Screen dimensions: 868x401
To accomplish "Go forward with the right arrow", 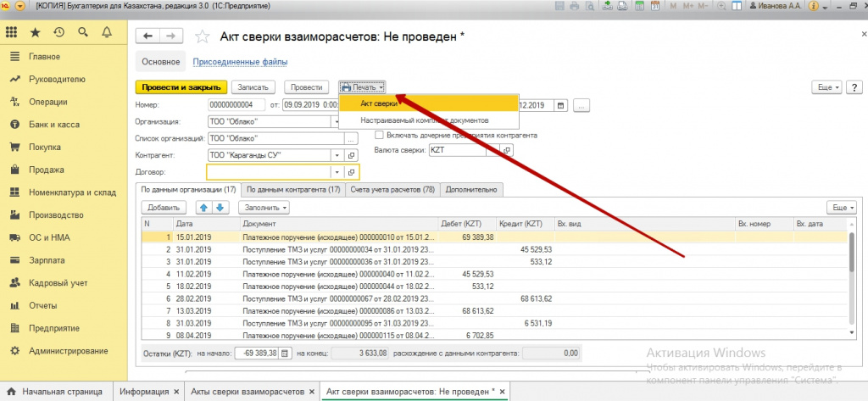I will point(170,36).
